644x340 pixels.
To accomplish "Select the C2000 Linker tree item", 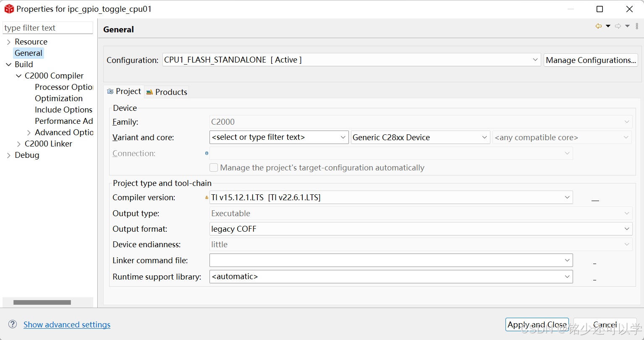I will [48, 144].
